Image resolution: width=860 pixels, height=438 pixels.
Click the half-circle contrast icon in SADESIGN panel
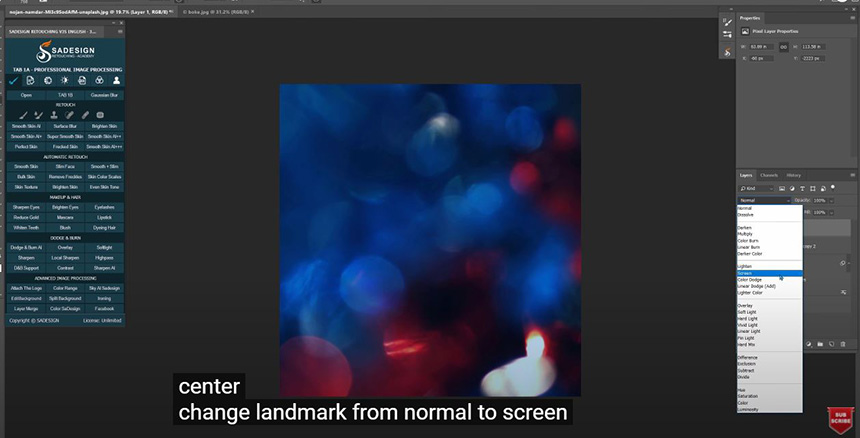[48, 81]
